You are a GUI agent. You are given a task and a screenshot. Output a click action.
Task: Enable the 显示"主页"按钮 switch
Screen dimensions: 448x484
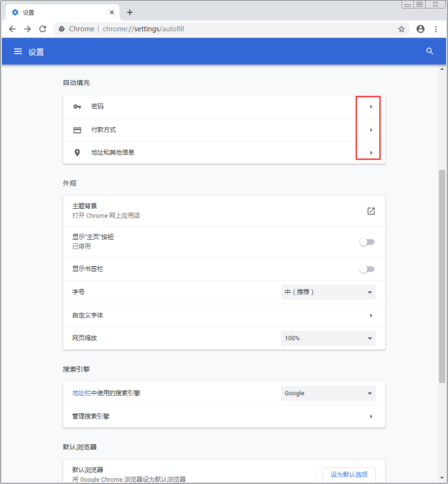(367, 242)
